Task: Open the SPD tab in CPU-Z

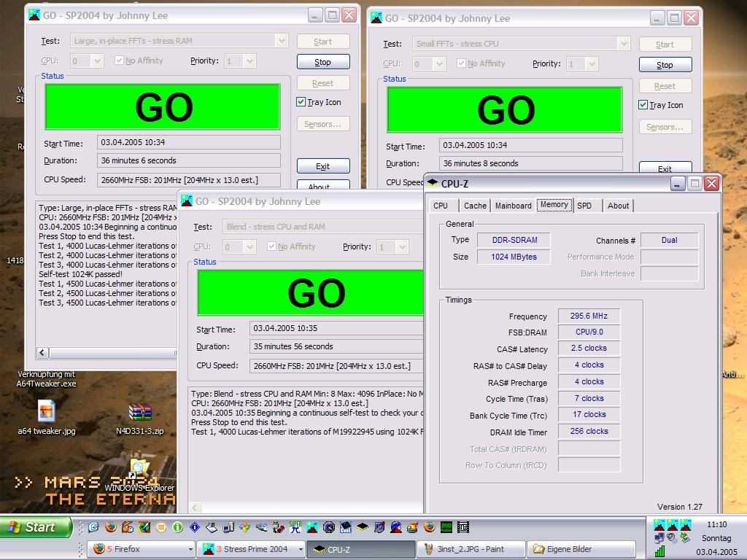Action: click(x=584, y=206)
